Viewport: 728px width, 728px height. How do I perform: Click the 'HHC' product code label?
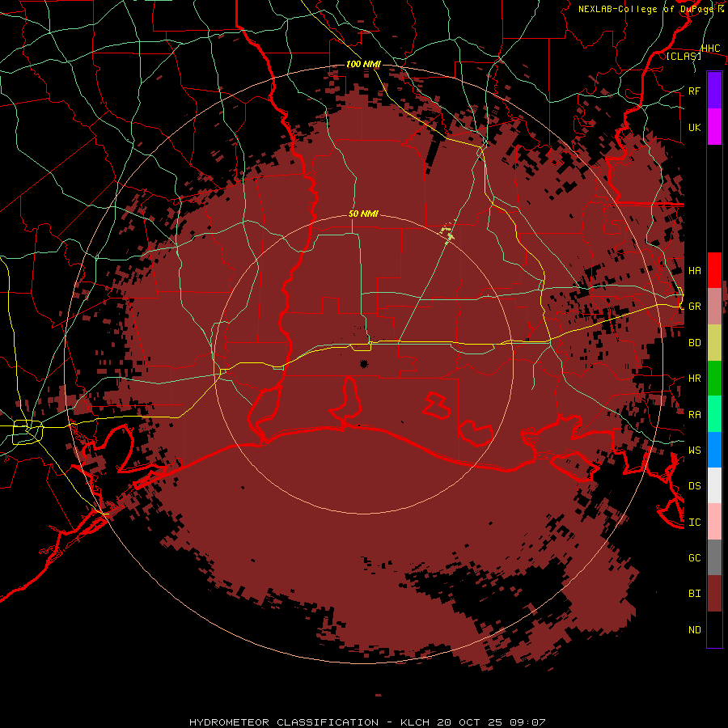(711, 49)
